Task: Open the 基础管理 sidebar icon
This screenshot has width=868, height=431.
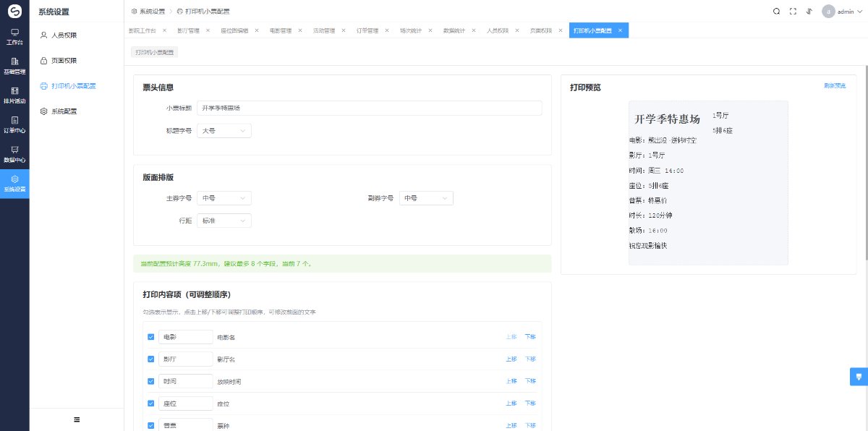Action: point(14,67)
